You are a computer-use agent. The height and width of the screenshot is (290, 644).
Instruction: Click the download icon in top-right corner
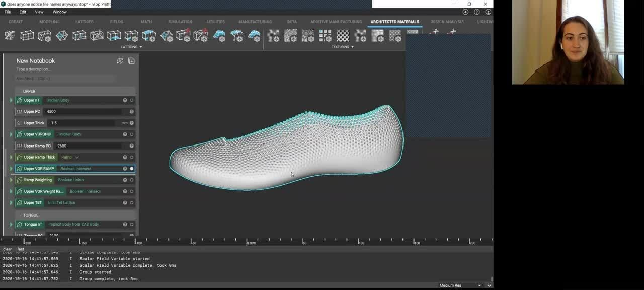point(465,12)
